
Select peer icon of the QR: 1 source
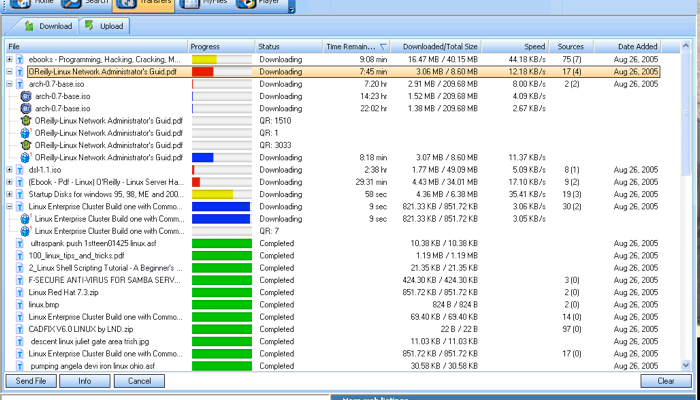(25, 133)
